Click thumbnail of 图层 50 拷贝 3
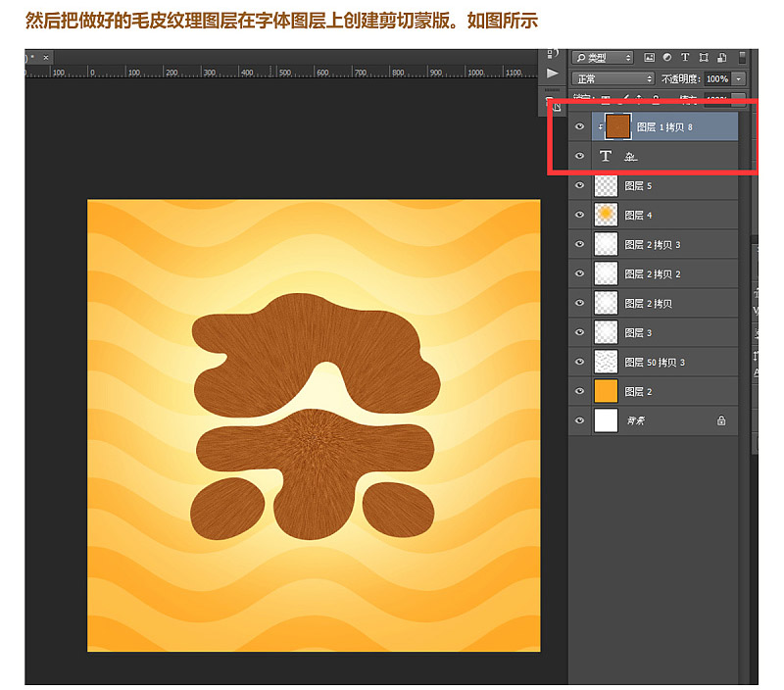This screenshot has height=690, width=784. 606,362
